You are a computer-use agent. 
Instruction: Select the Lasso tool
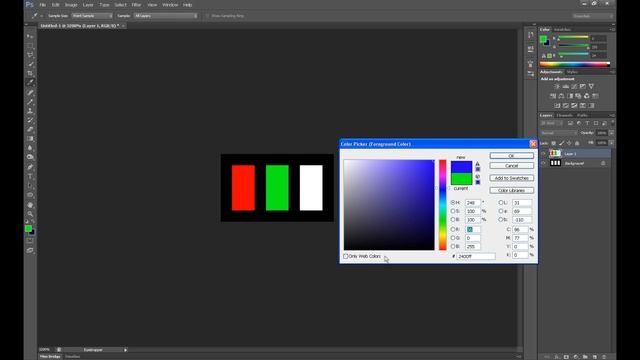point(30,55)
